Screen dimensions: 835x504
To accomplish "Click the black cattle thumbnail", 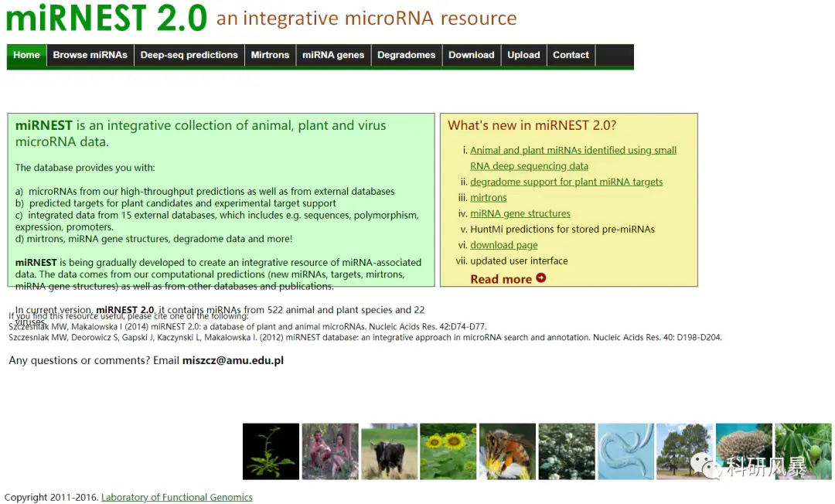I will 389,451.
